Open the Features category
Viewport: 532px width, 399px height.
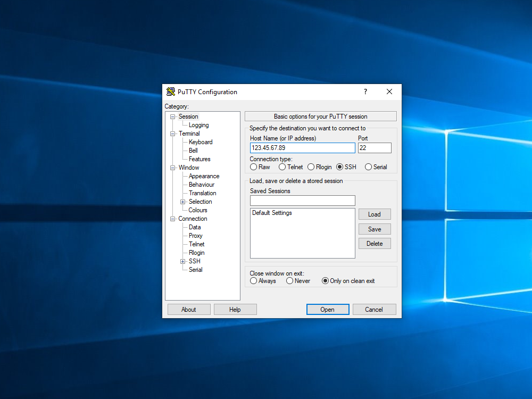point(199,159)
